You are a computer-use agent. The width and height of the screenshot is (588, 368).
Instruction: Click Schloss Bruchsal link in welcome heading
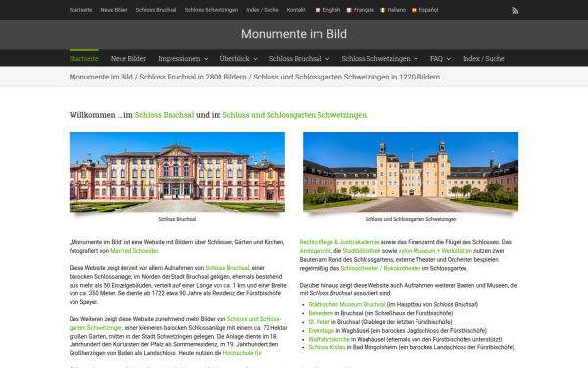(x=165, y=115)
